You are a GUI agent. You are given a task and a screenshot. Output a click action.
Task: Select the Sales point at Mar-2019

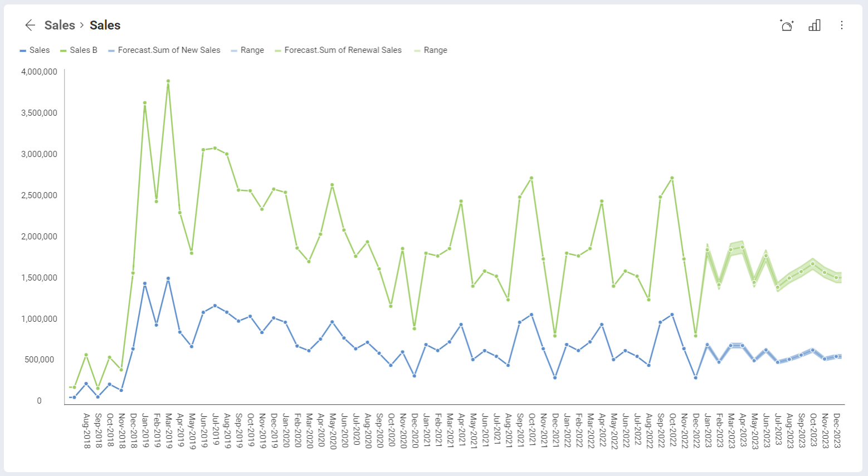168,278
